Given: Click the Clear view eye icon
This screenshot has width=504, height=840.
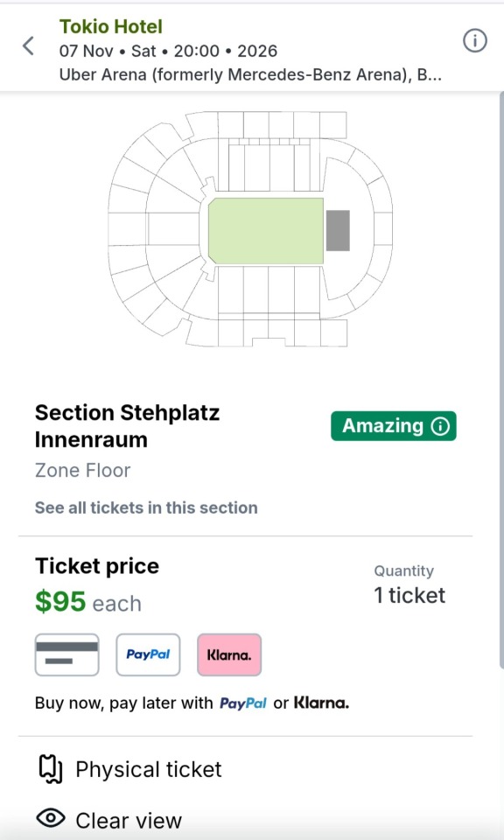Looking at the screenshot, I should click(51, 818).
